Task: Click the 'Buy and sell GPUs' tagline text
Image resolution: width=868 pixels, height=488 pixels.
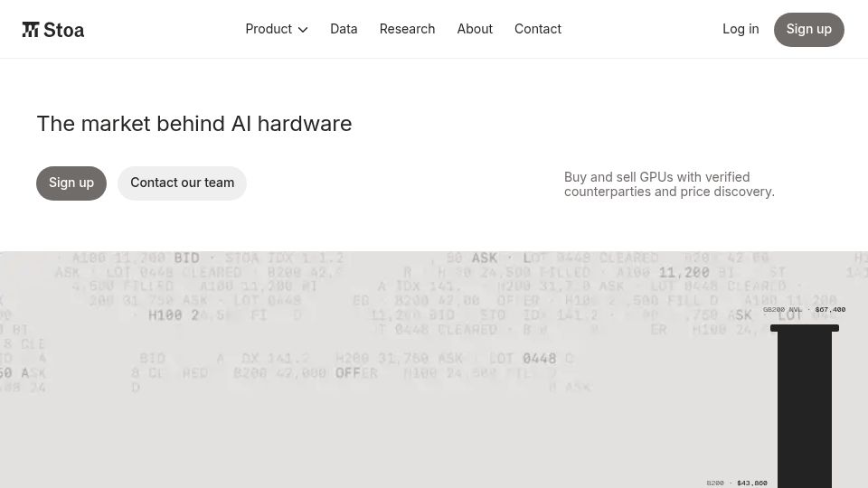Action: pyautogui.click(x=669, y=184)
